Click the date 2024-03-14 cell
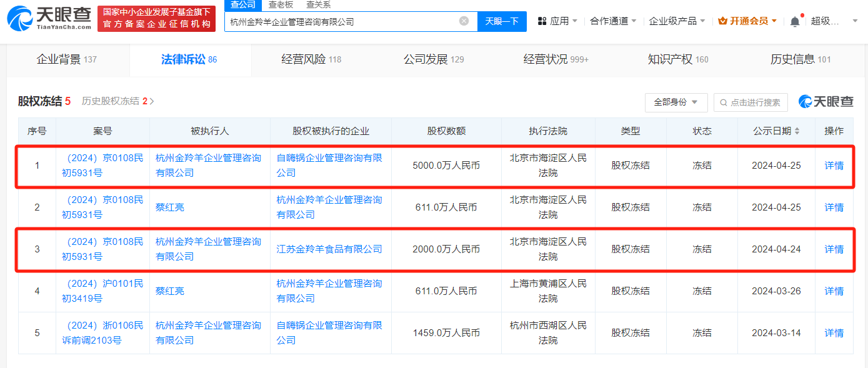Image resolution: width=868 pixels, height=368 pixels. [x=776, y=333]
